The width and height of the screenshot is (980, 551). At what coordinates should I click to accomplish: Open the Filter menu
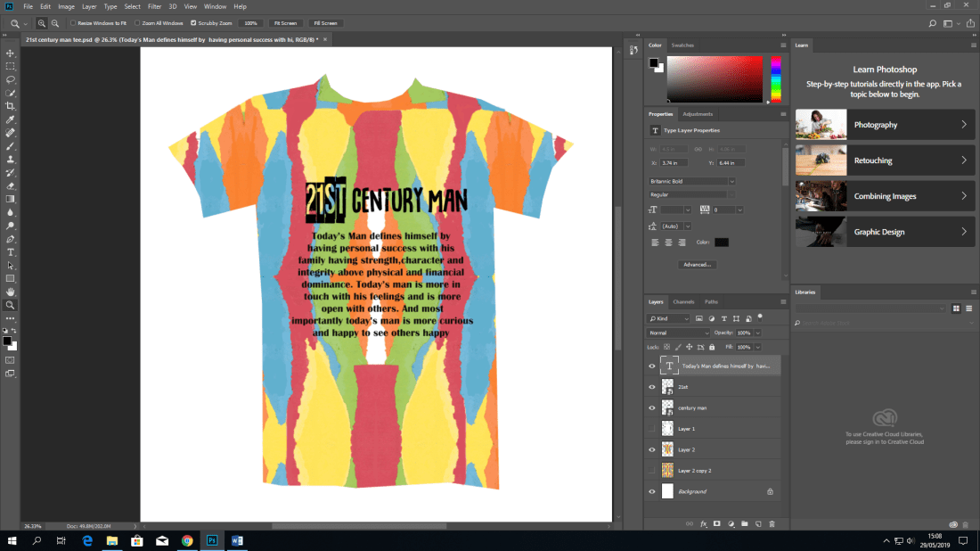click(x=155, y=6)
